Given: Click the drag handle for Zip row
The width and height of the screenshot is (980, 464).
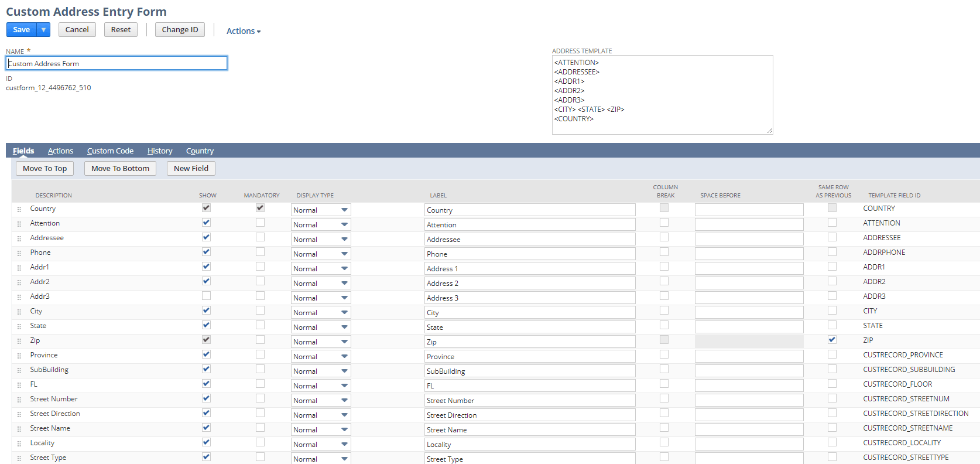Looking at the screenshot, I should click(19, 341).
